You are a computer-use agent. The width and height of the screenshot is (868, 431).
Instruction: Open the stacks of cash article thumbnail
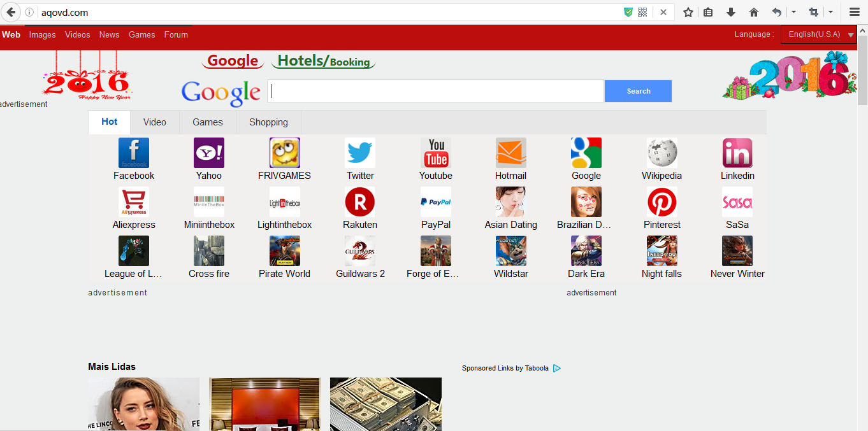click(386, 404)
